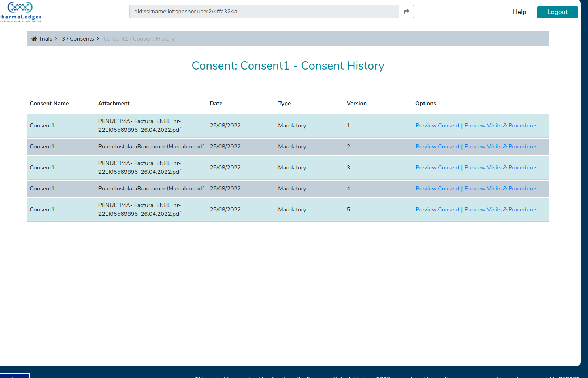
Task: Preview Consent for version 4
Action: (x=437, y=188)
